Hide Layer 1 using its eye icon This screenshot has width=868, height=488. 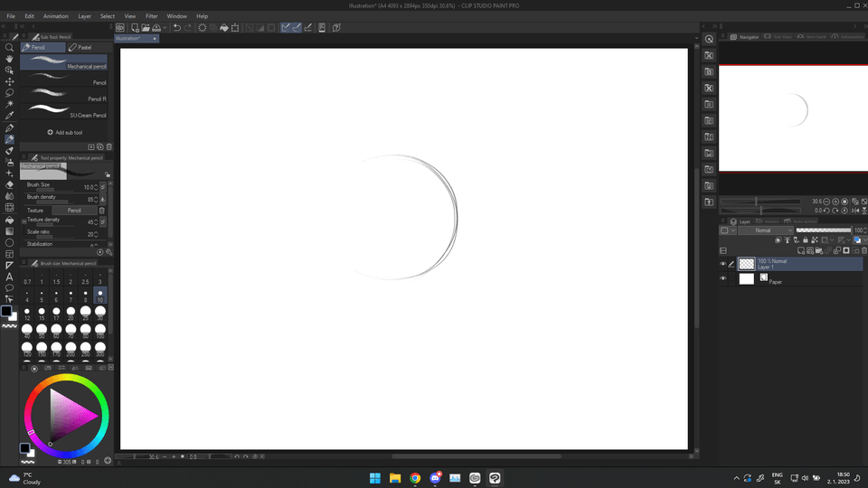tap(722, 264)
